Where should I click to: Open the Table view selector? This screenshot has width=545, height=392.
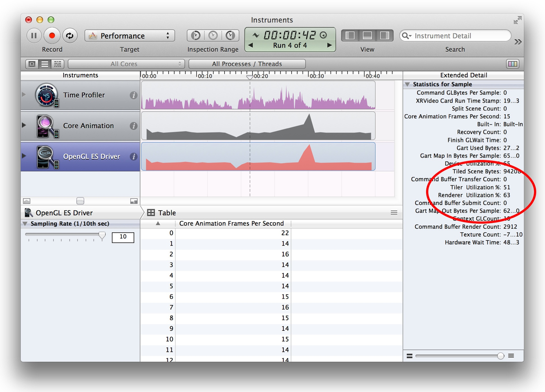[x=162, y=213]
